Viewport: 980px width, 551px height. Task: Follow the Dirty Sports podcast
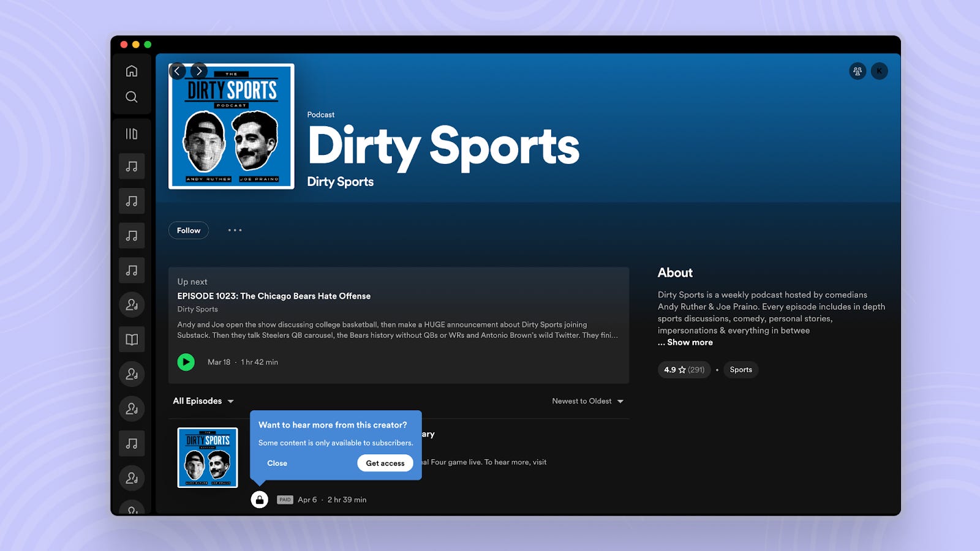[189, 230]
